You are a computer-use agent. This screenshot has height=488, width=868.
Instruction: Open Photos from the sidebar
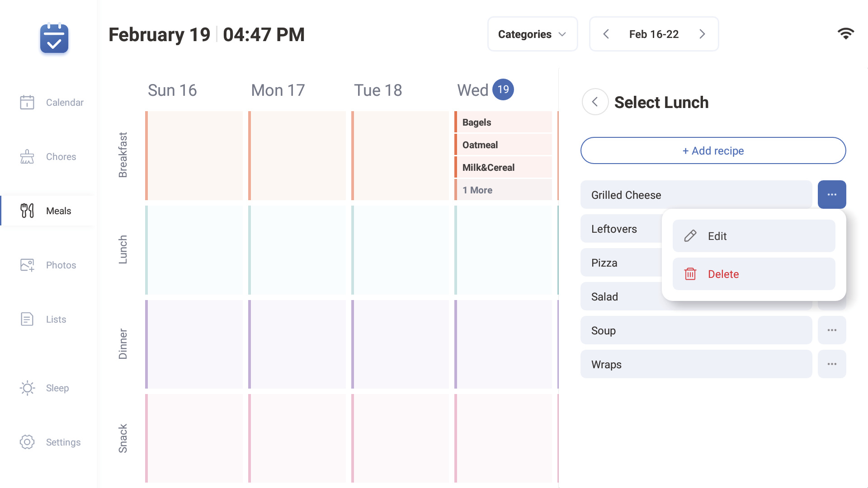(x=27, y=265)
